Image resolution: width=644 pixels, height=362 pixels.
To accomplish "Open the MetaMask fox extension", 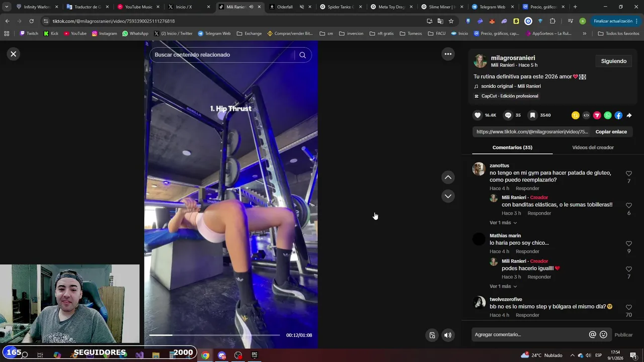I will coord(492,21).
